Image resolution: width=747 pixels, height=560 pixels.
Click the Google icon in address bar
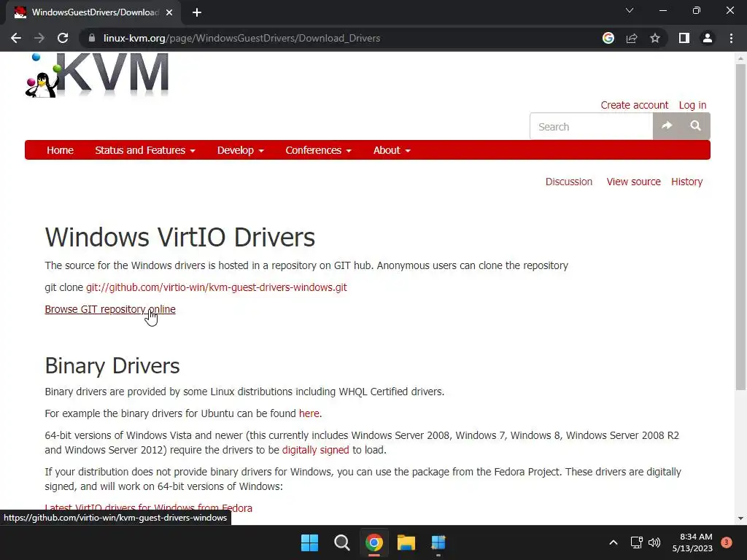[x=608, y=38]
